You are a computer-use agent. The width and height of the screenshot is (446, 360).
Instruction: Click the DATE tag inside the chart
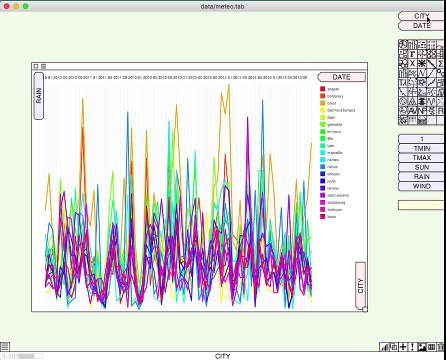342,77
